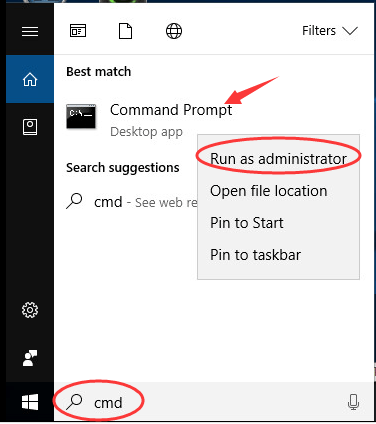
Task: Open the hamburger menu in the sidebar
Action: [30, 32]
